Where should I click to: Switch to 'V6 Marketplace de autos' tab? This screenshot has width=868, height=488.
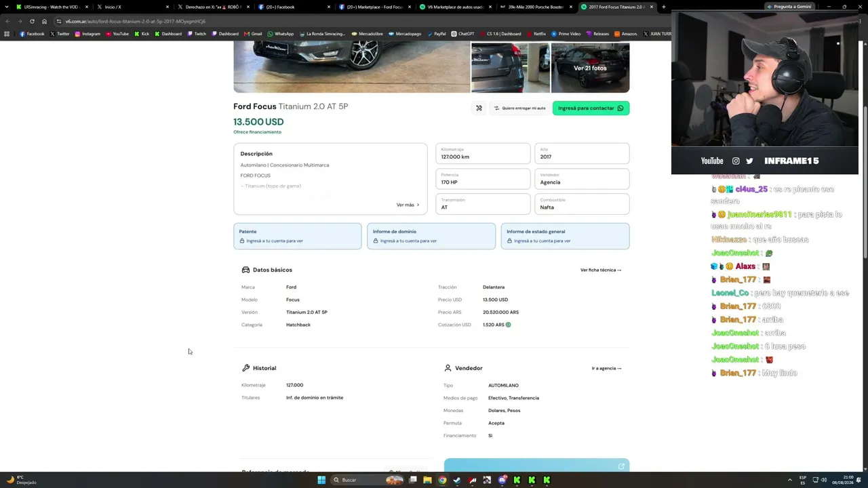456,7
